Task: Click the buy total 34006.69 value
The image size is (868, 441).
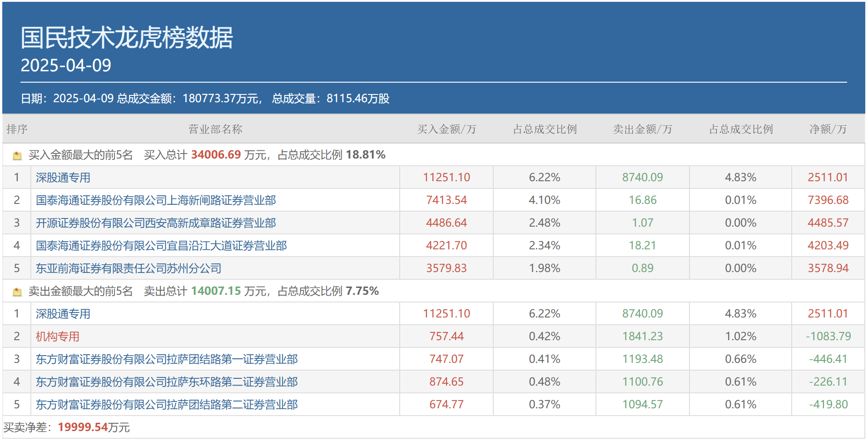Action: coord(216,155)
